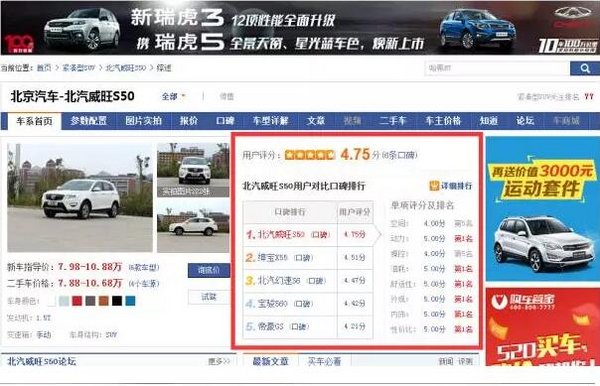Open the 车型详解 tab
This screenshot has height=386, width=600.
[x=270, y=121]
